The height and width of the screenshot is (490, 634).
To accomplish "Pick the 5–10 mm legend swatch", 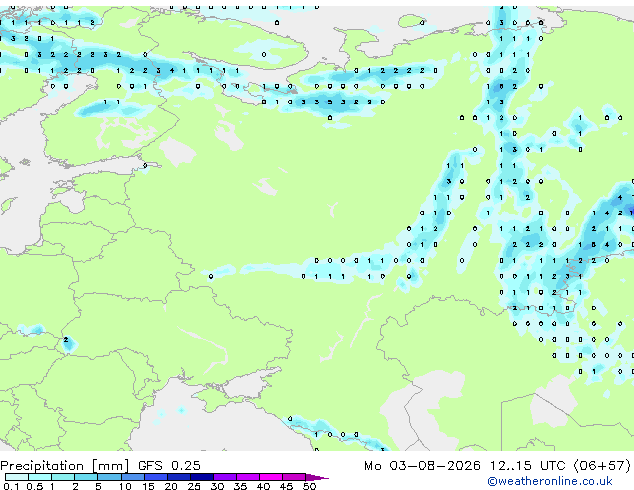I will pyautogui.click(x=109, y=477).
